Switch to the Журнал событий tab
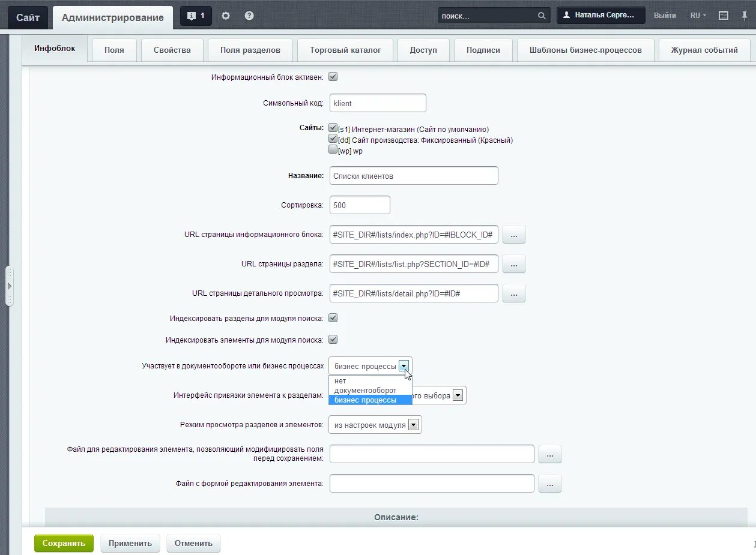This screenshot has height=555, width=756. point(704,50)
